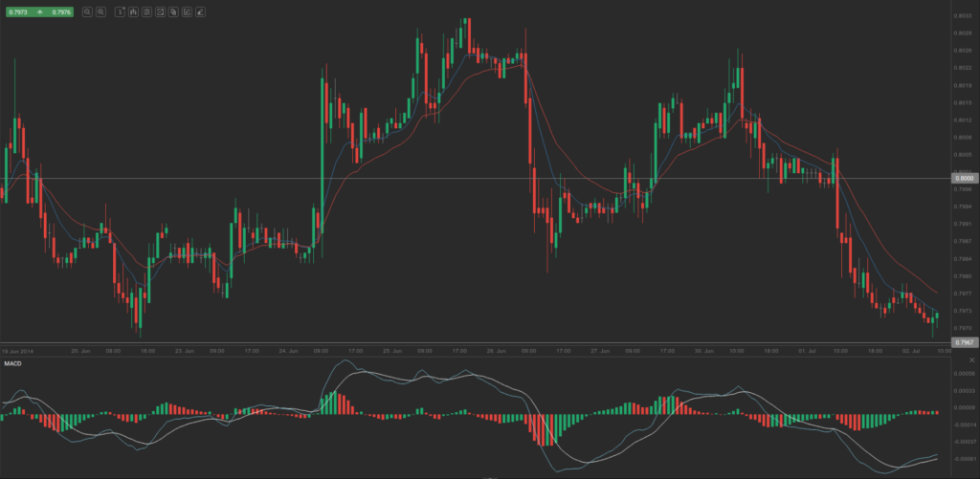Click the zoom out magnifier icon

(x=87, y=12)
